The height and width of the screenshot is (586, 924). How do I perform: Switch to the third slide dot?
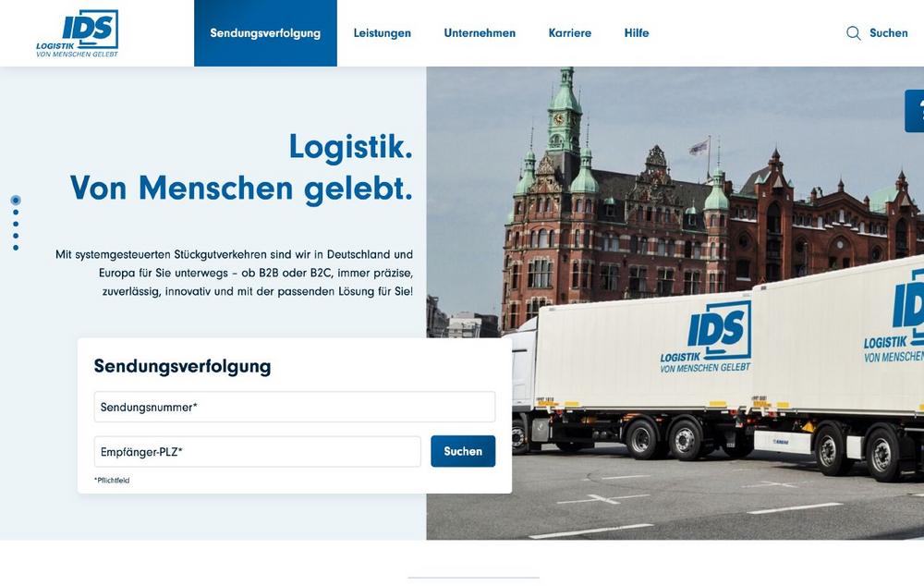click(16, 224)
